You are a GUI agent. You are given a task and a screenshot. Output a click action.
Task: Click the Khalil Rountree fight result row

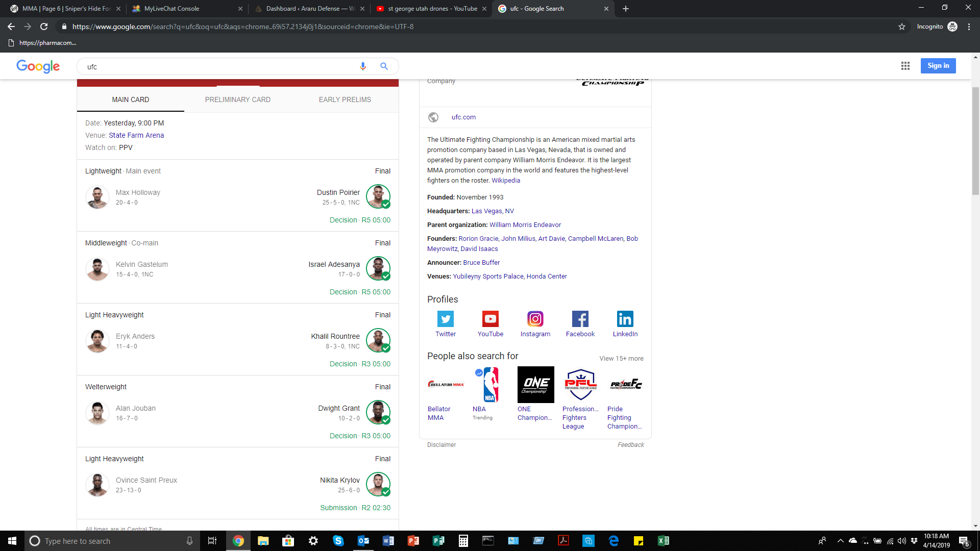pyautogui.click(x=238, y=340)
